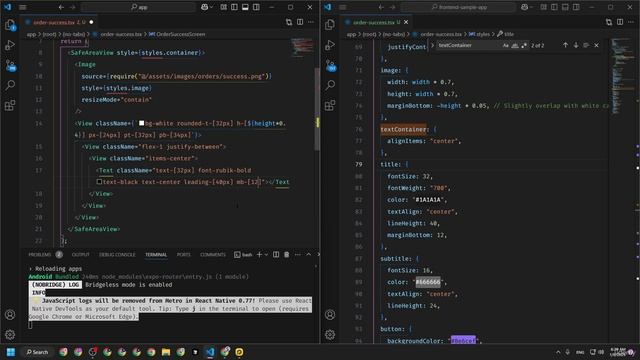Open hamburger menu in right window
The image size is (640, 360).
pos(343,7)
